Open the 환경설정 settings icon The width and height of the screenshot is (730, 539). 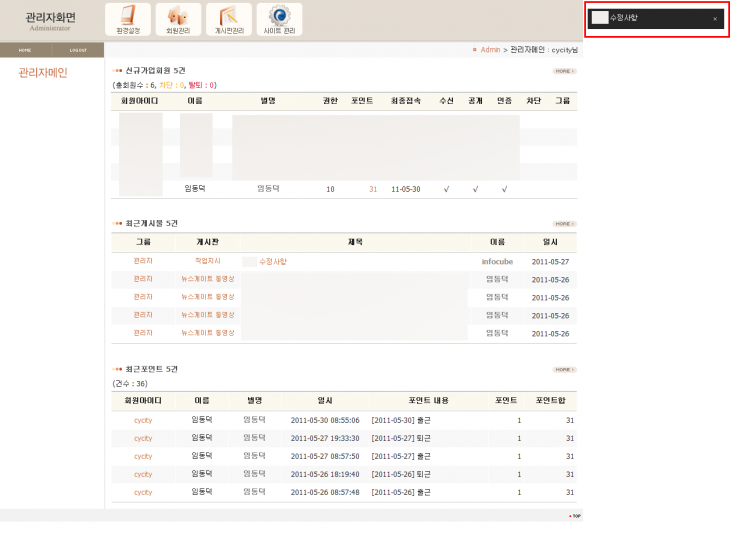coord(127,19)
